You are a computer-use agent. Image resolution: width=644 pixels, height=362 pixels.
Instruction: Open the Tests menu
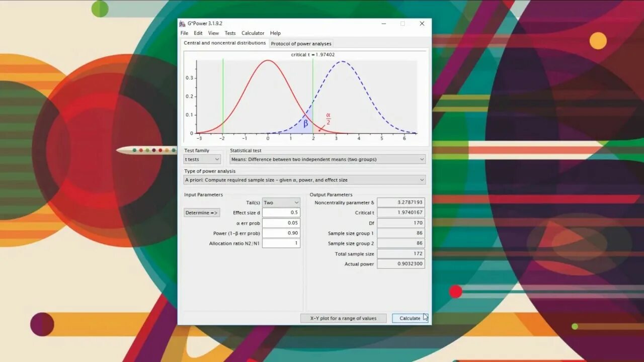point(230,33)
